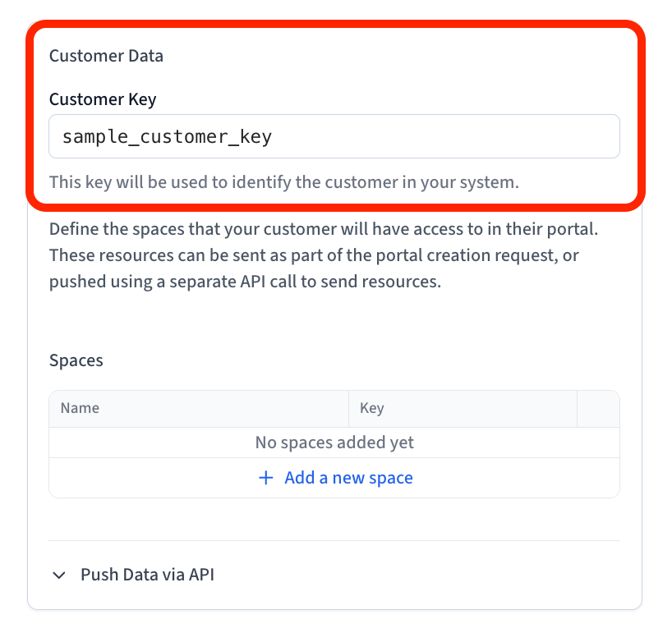This screenshot has width=672, height=642.
Task: Click the line starting pushed using a separate API
Action: pos(245,282)
